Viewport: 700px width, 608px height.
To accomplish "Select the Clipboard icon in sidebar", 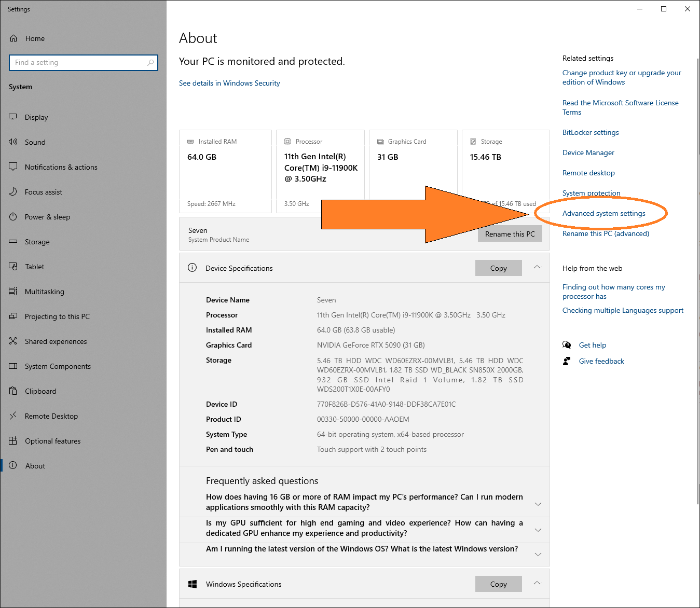I will point(13,391).
